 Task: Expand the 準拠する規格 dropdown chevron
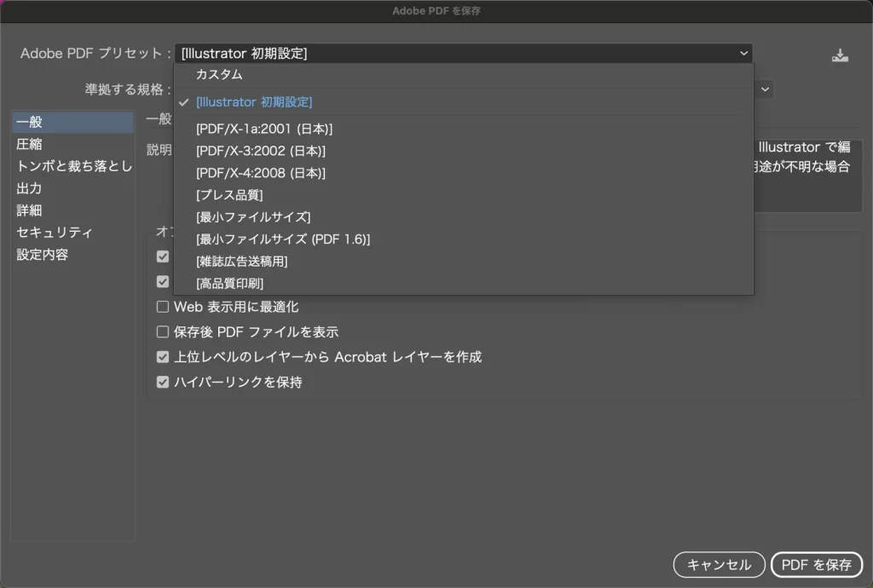[x=765, y=89]
